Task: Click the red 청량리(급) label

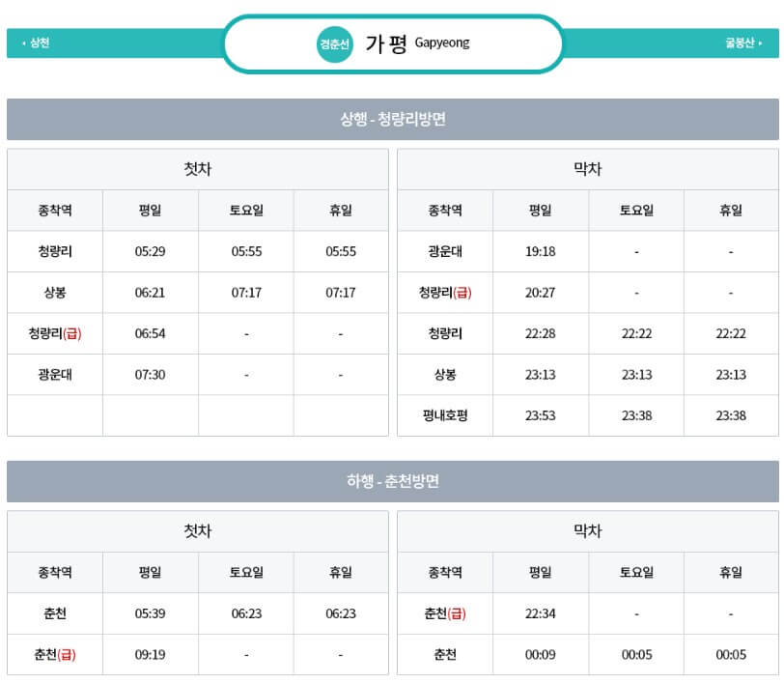Action: click(52, 333)
